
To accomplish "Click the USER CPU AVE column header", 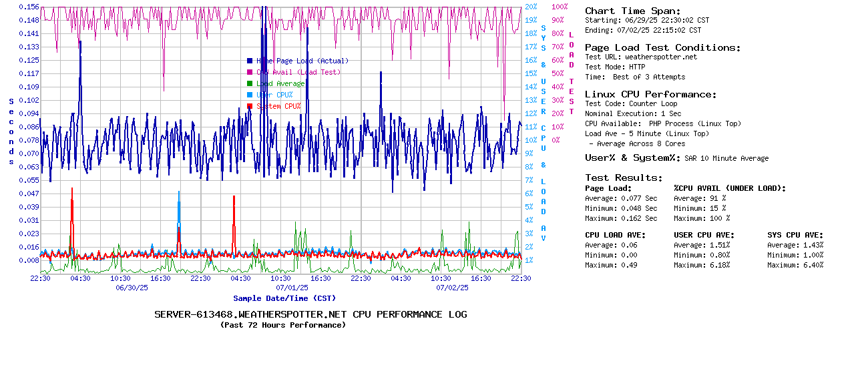I will [704, 235].
